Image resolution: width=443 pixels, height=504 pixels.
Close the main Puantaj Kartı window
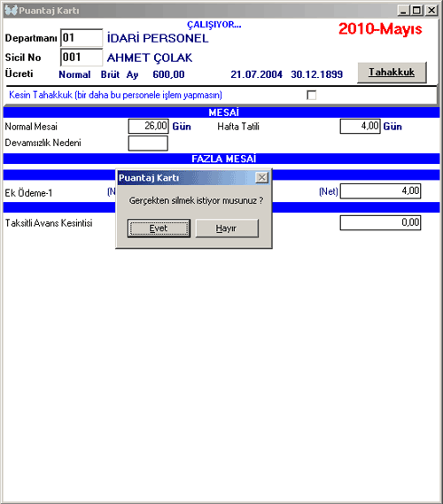(431, 11)
